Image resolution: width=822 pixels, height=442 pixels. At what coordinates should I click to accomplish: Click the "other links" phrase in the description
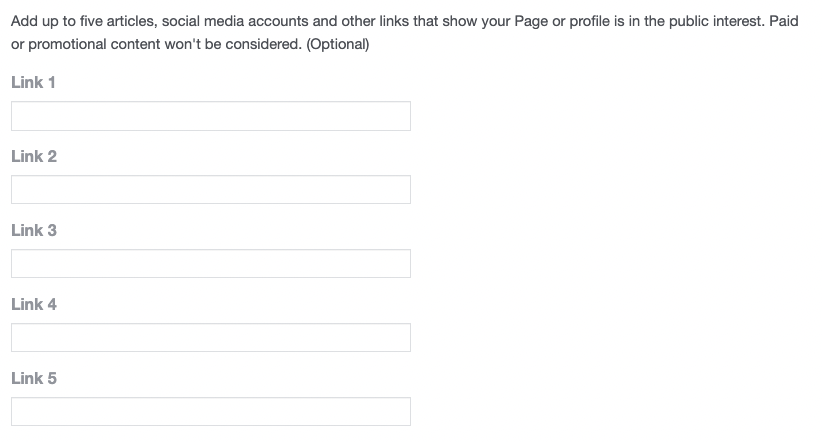(375, 21)
